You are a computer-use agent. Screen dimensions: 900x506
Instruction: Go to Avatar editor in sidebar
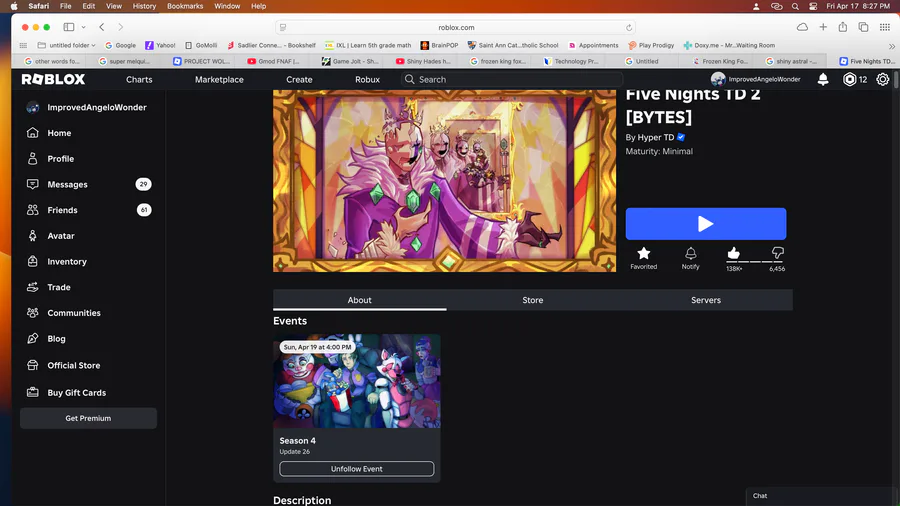(61, 236)
